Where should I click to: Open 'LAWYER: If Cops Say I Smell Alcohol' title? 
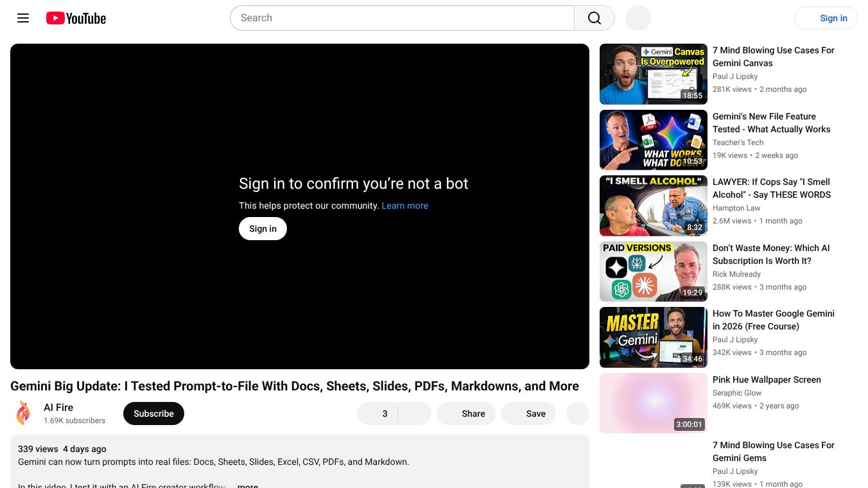[x=772, y=188]
